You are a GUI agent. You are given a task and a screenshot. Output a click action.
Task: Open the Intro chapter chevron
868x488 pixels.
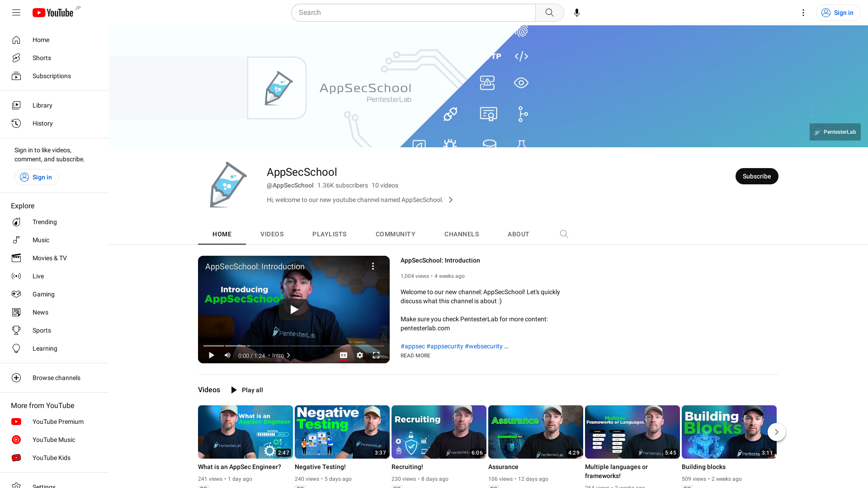tap(288, 356)
